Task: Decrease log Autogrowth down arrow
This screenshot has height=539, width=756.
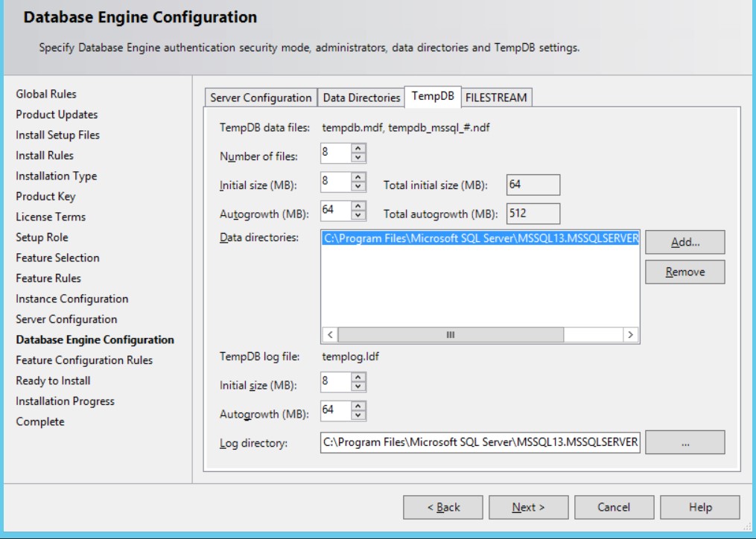Action: [x=359, y=415]
